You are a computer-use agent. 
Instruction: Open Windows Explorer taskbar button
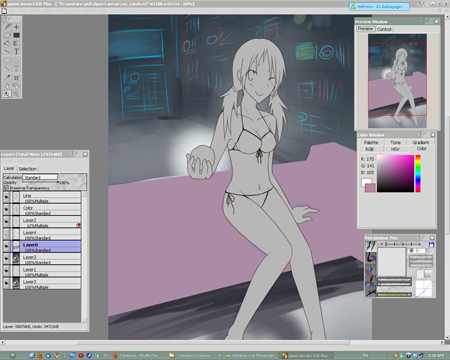click(193, 355)
